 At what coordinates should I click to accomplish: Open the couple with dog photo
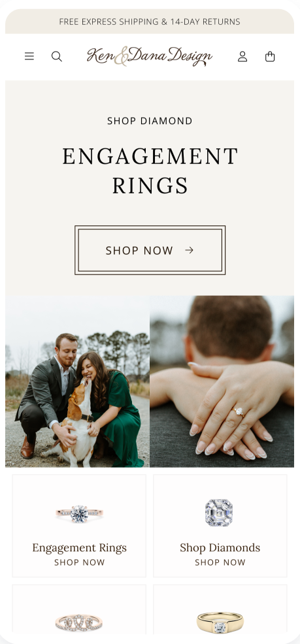coord(77,381)
